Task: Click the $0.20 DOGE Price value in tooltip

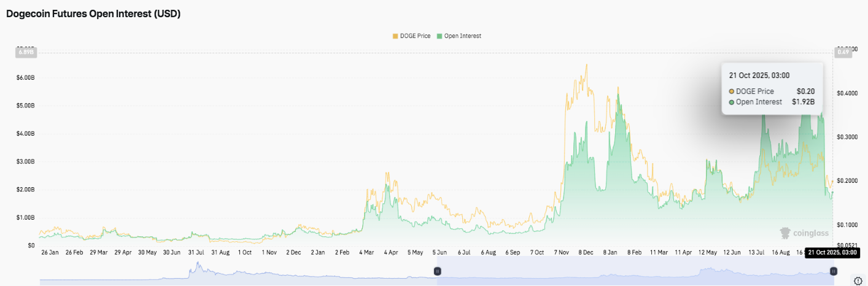Action: [805, 91]
